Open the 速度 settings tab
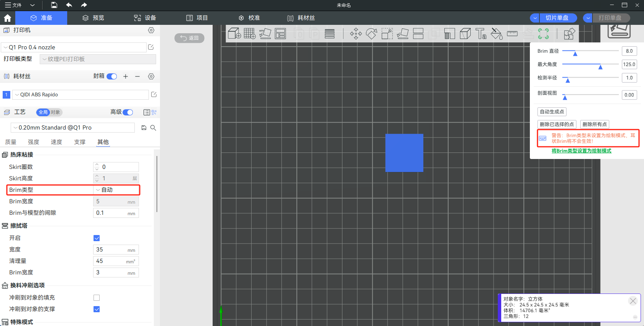 (56, 142)
